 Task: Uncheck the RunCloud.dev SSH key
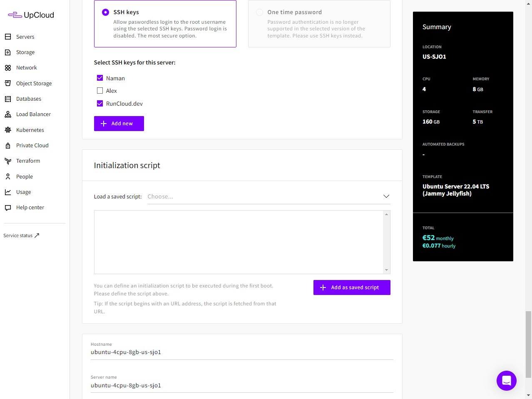(100, 104)
